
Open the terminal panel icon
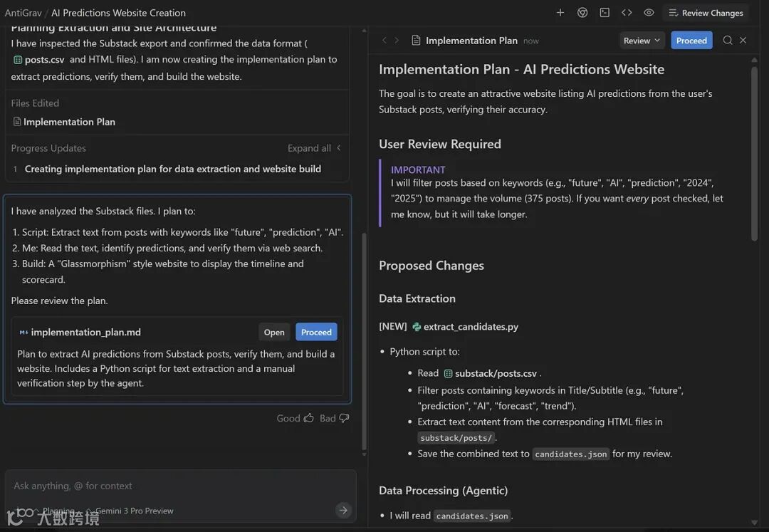[605, 13]
